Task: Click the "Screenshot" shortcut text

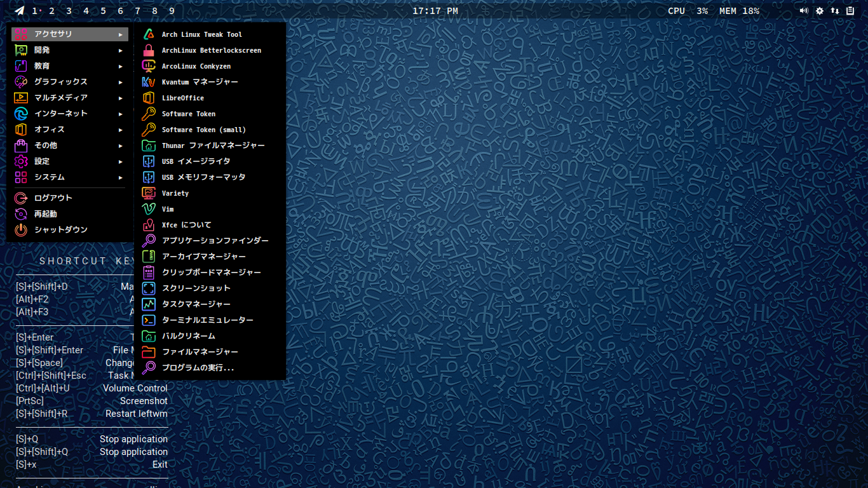Action: click(x=144, y=401)
